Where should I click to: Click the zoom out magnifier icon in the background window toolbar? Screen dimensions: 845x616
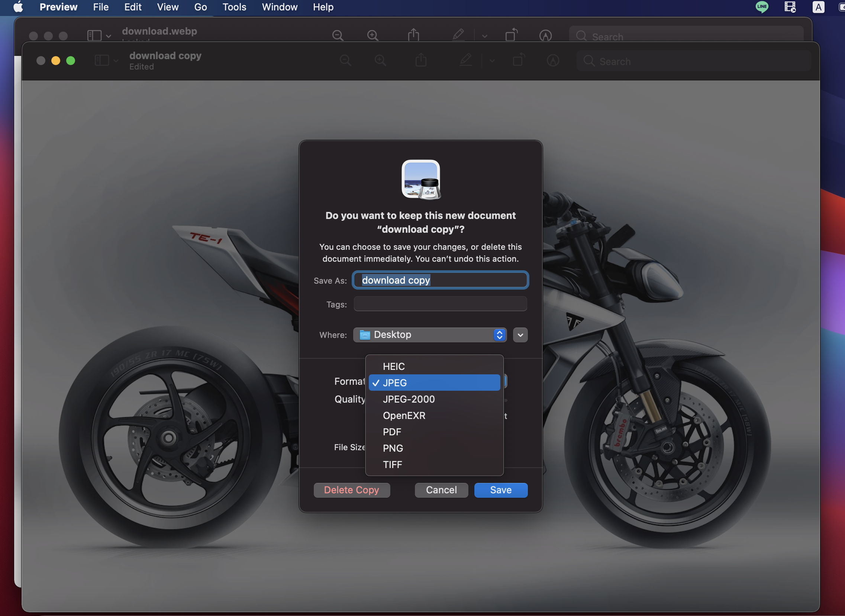[x=338, y=35]
